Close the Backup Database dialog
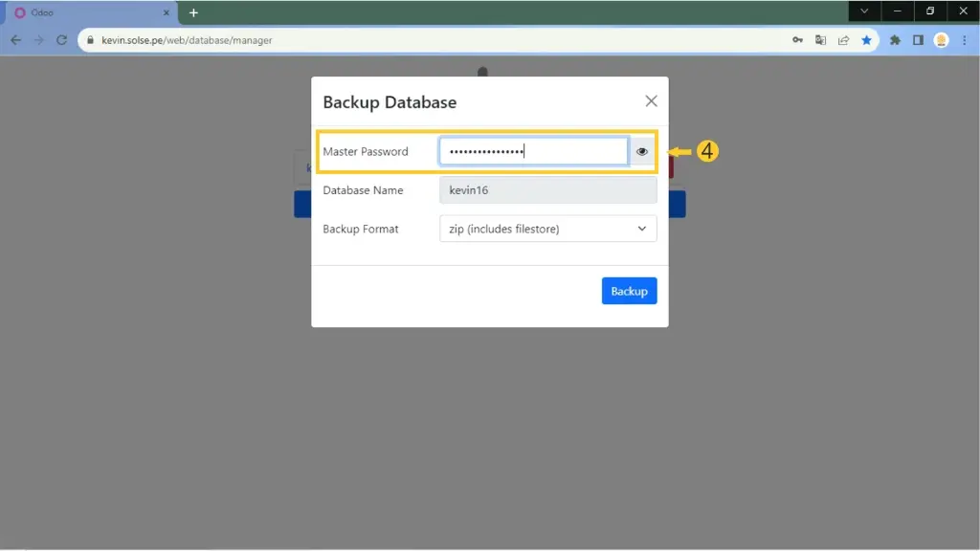980x551 pixels. [651, 101]
